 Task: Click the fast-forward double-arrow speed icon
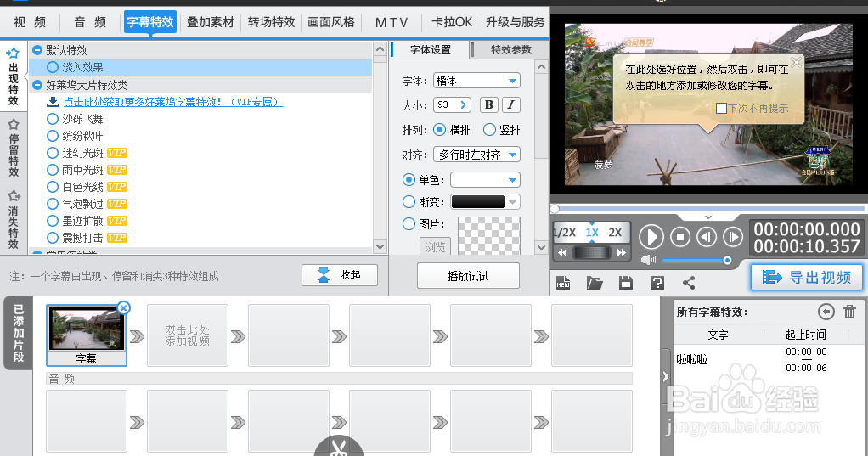coord(621,253)
